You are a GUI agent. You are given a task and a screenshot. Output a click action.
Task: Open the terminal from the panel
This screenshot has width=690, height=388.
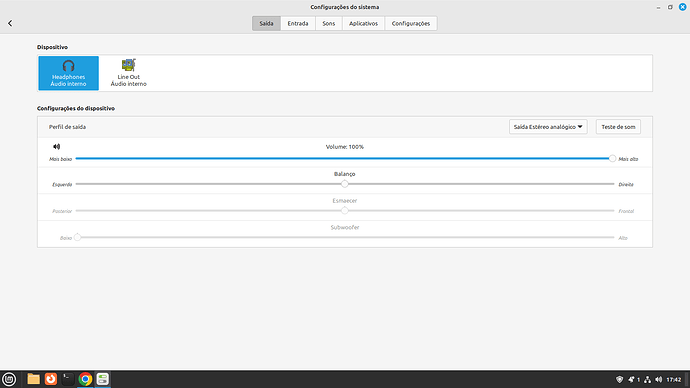click(68, 379)
